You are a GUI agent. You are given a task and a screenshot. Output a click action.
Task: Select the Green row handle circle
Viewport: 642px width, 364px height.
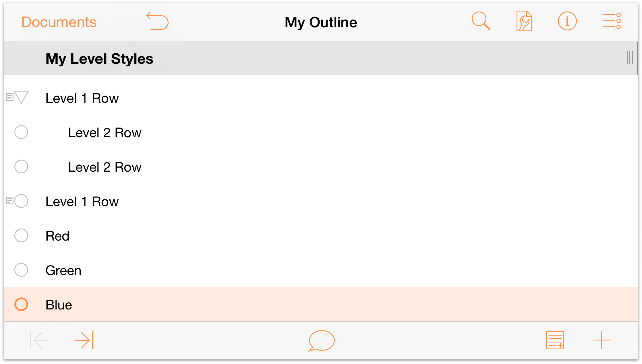point(21,270)
